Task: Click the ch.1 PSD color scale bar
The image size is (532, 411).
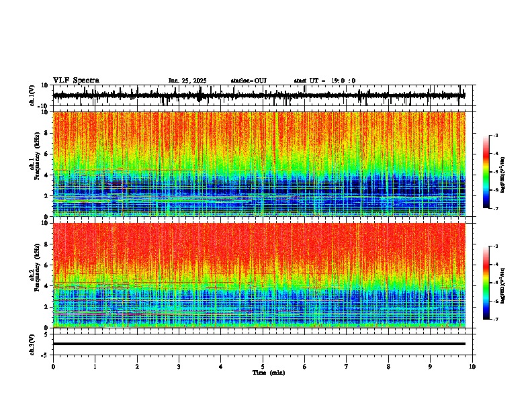Action: tap(486, 172)
